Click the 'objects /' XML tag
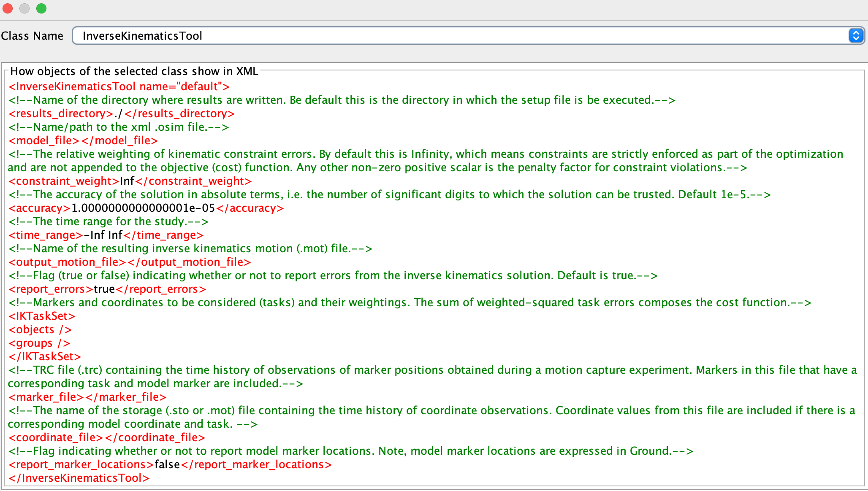Image resolution: width=868 pixels, height=491 pixels. pyautogui.click(x=40, y=329)
